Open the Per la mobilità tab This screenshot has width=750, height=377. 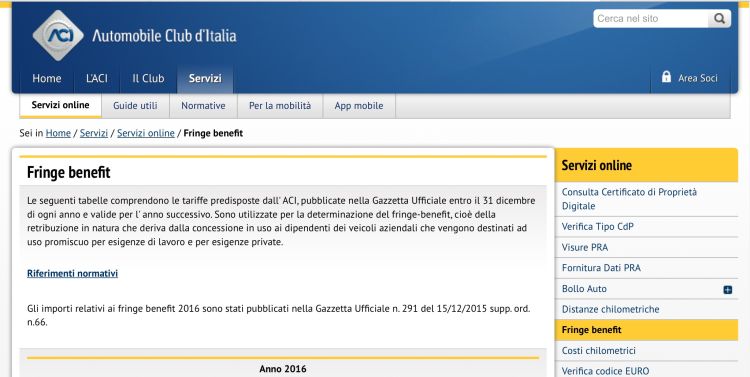click(x=280, y=106)
